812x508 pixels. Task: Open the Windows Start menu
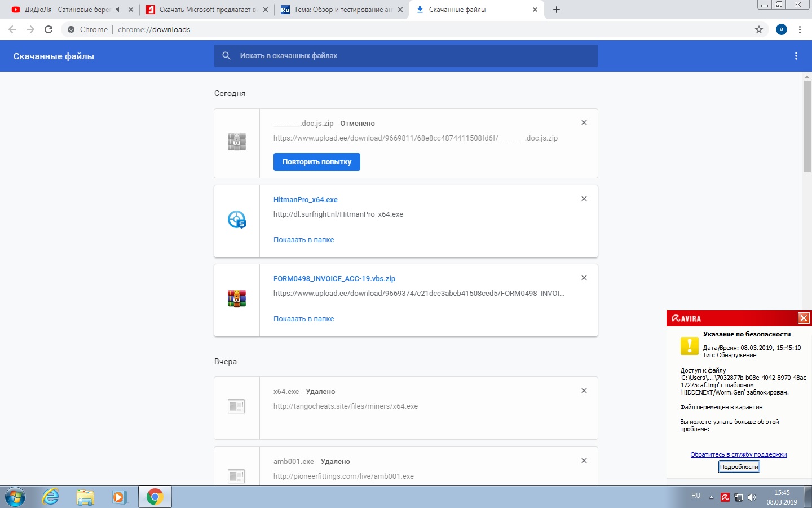coord(15,497)
